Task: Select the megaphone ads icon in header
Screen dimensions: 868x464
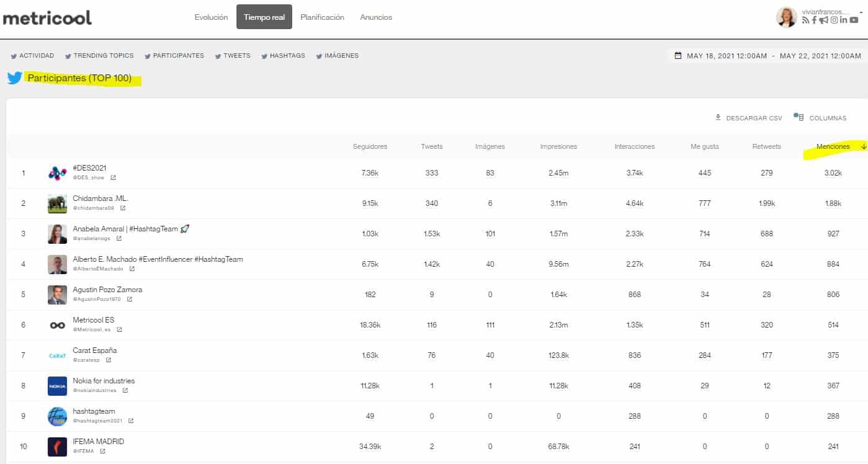Action: [x=824, y=20]
